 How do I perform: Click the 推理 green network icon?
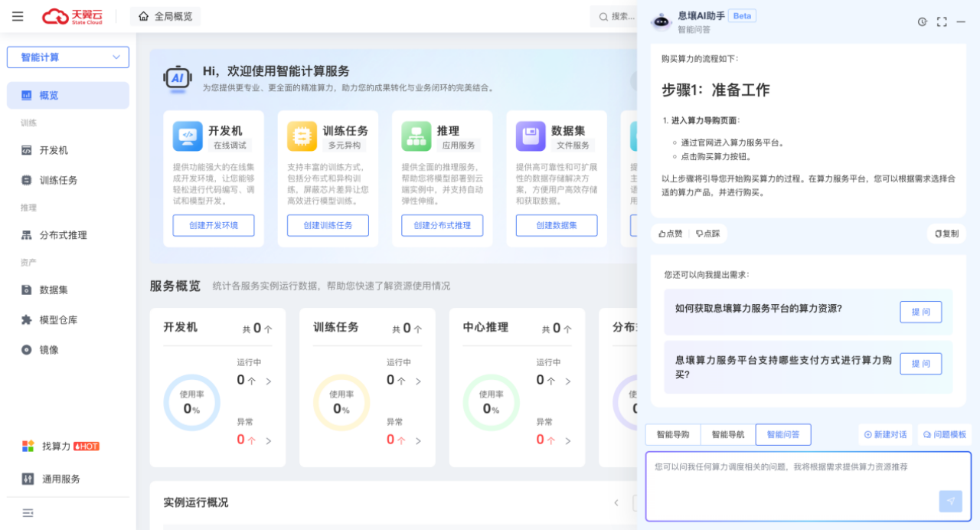tap(416, 136)
